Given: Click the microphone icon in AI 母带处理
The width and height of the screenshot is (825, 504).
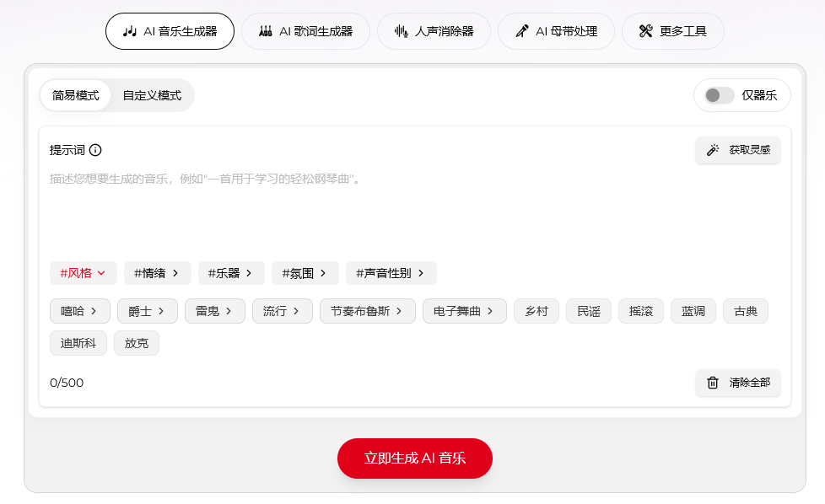Looking at the screenshot, I should point(521,31).
